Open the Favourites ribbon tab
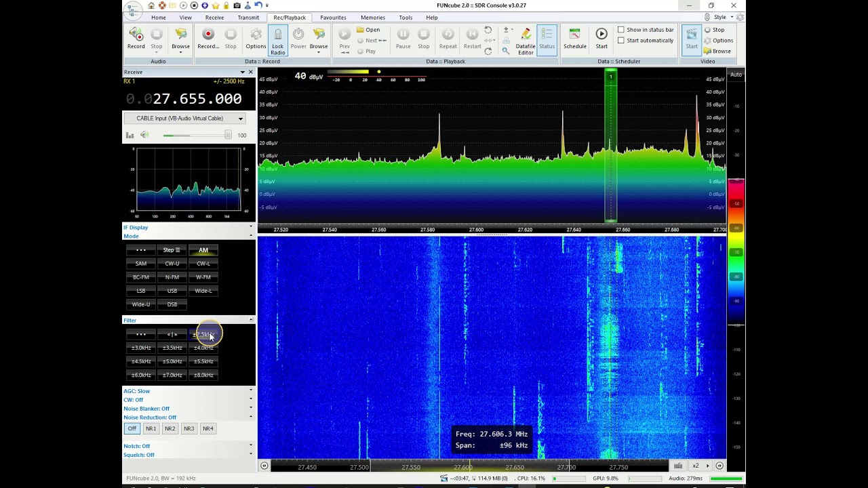 [333, 18]
